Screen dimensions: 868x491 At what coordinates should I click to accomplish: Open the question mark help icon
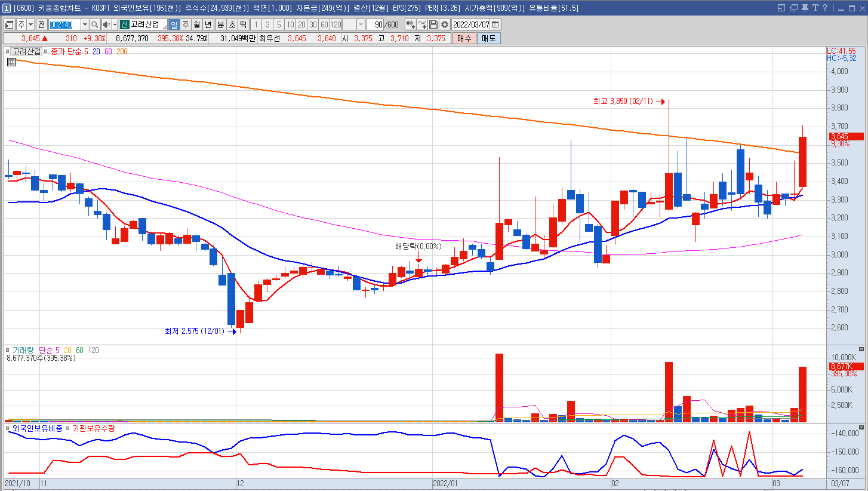(x=824, y=8)
